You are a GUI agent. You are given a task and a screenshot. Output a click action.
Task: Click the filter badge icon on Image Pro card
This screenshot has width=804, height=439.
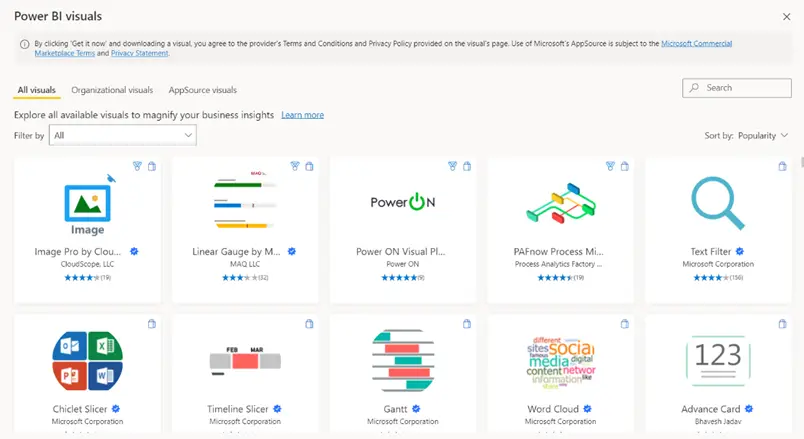point(138,166)
